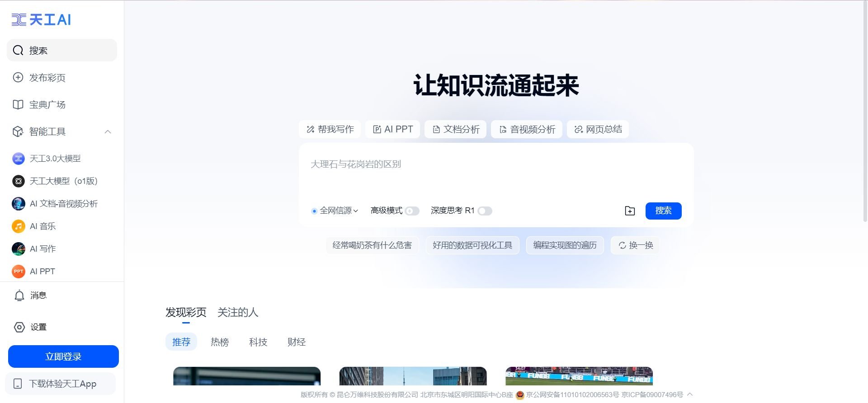Collapse the 智能工具 section chevron
868x403 pixels.
(x=108, y=132)
